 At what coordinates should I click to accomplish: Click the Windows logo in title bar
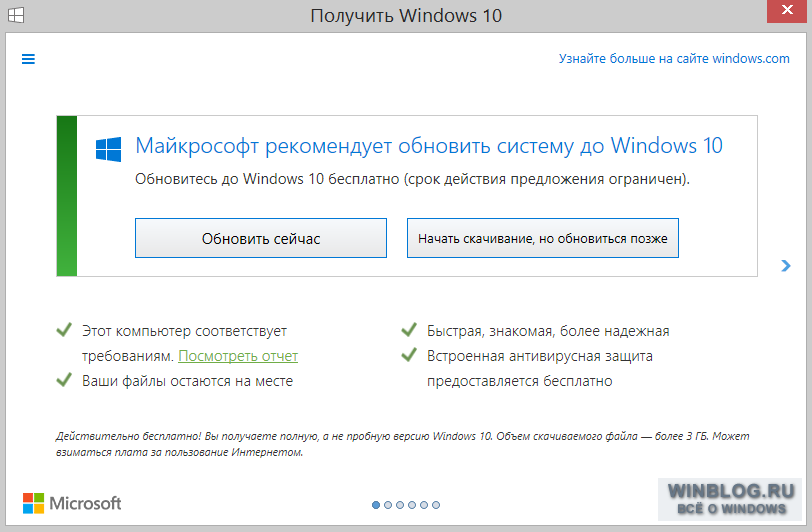click(x=16, y=15)
